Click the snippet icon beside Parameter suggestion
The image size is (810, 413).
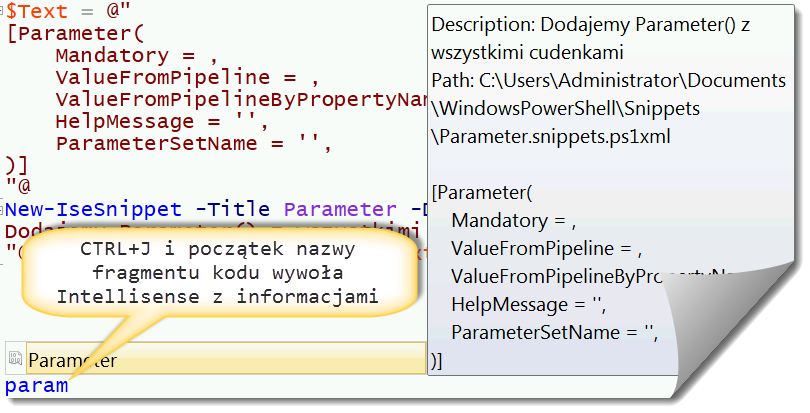tap(16, 360)
